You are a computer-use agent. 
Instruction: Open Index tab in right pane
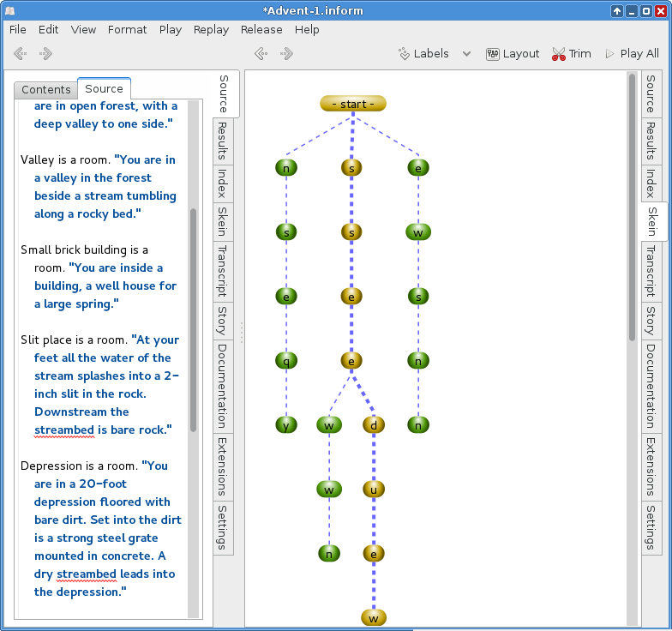[x=651, y=183]
